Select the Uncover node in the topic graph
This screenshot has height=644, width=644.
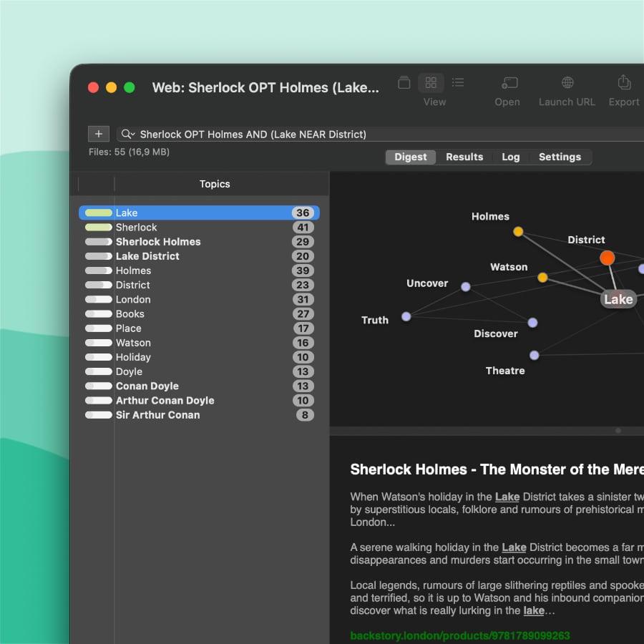point(465,287)
